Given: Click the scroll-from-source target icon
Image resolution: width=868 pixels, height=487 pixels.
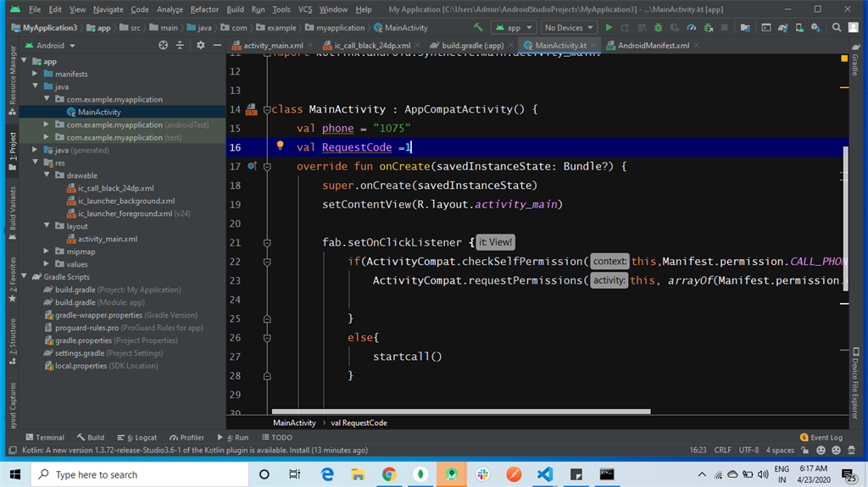Looking at the screenshot, I should coord(163,46).
